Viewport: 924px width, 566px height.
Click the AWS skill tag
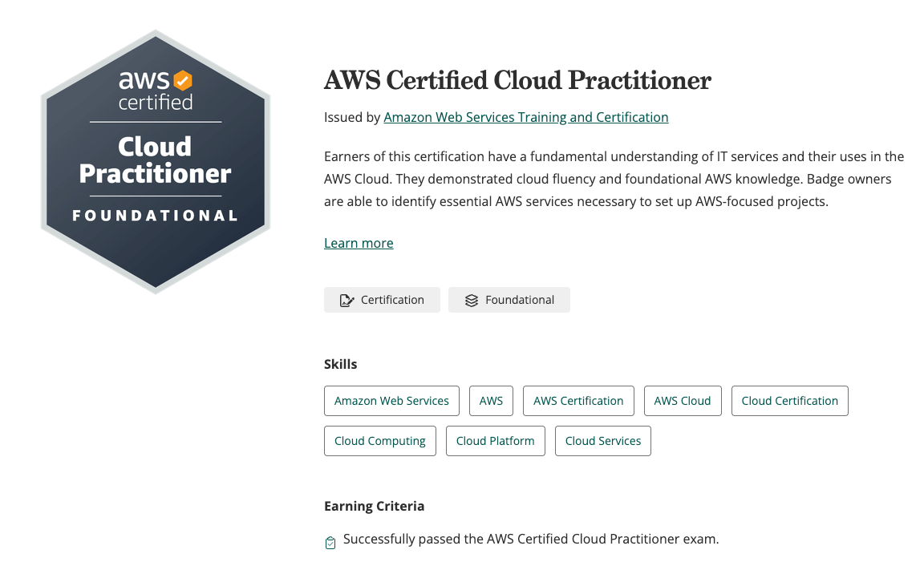pyautogui.click(x=491, y=401)
